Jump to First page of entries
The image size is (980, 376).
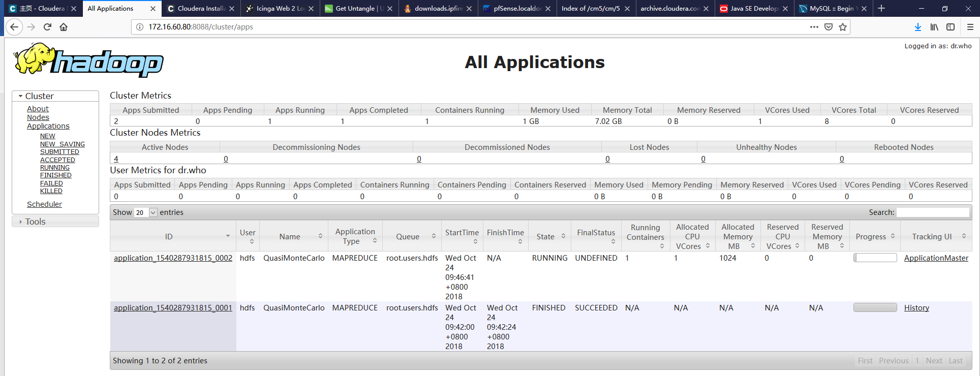(865, 361)
